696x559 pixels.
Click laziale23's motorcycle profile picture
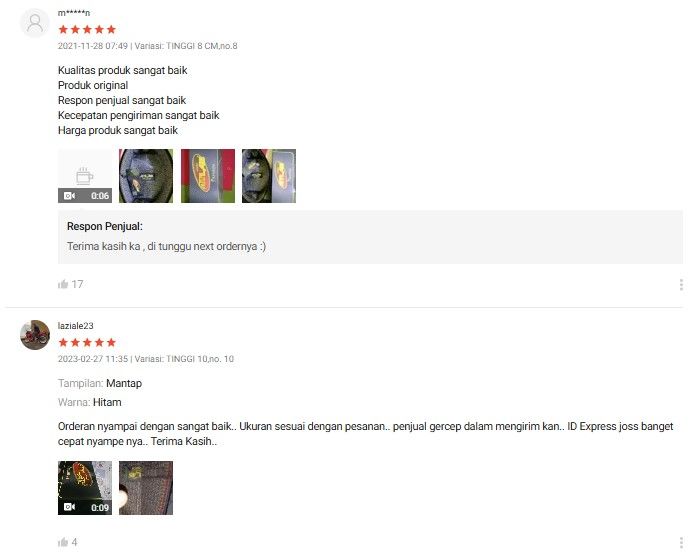click(x=35, y=335)
